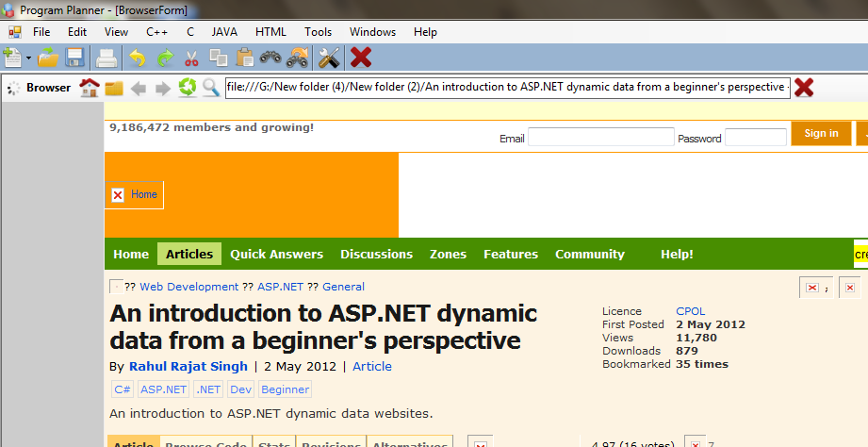Click the browser magnifier search icon
The height and width of the screenshot is (447, 868).
(x=210, y=88)
